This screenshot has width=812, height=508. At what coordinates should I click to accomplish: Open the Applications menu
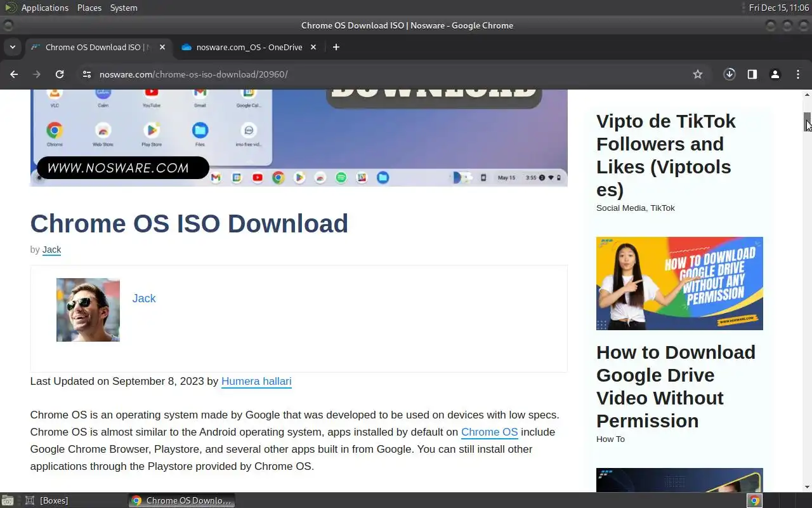point(44,8)
